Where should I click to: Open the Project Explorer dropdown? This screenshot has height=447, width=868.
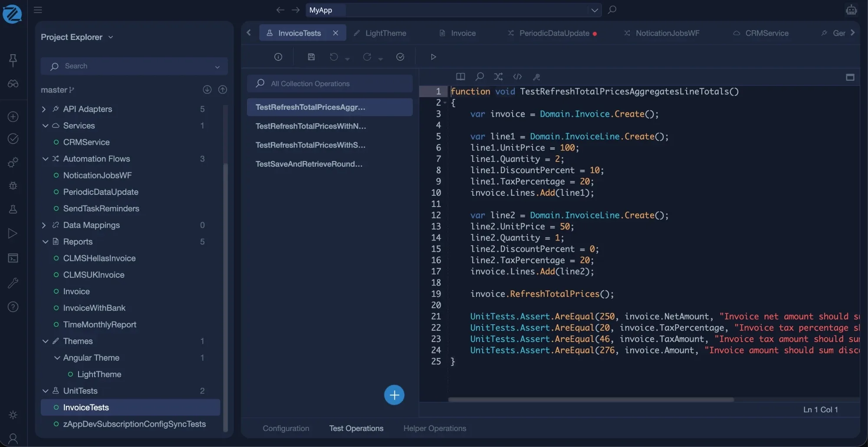[x=111, y=37]
